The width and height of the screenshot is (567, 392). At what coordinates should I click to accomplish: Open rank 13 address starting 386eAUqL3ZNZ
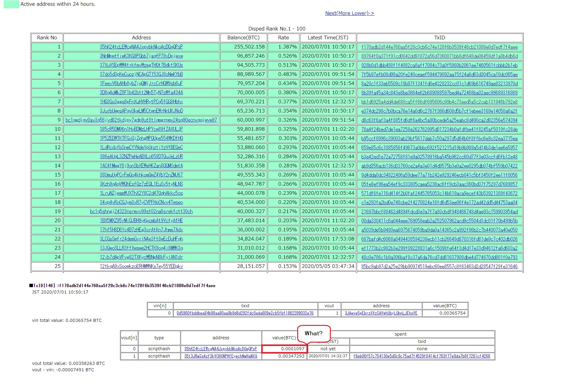(x=141, y=156)
